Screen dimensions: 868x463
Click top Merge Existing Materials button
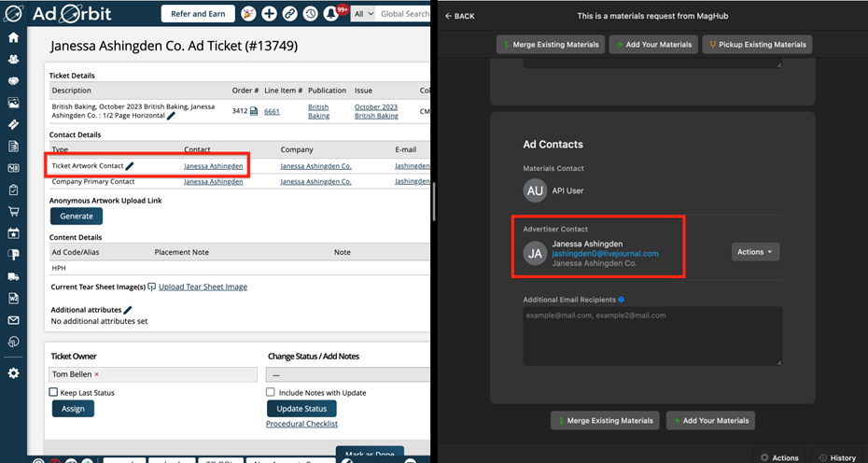(x=550, y=44)
